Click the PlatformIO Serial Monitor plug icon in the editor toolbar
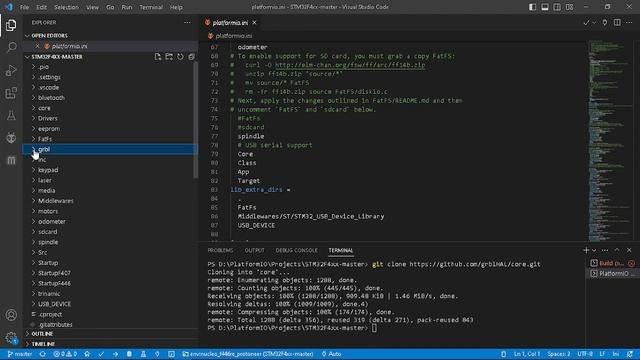This screenshot has width=640, height=360. click(605, 23)
